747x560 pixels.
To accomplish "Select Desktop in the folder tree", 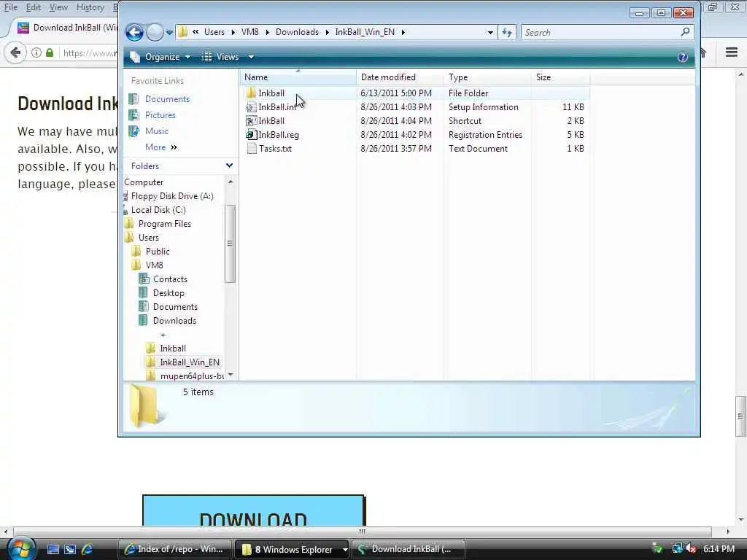I will point(169,293).
